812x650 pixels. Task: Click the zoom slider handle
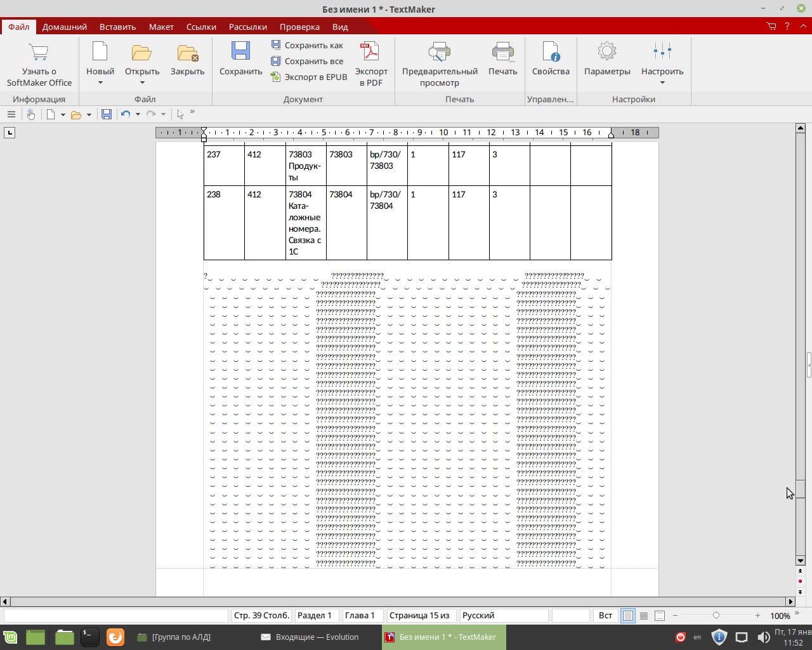[716, 616]
